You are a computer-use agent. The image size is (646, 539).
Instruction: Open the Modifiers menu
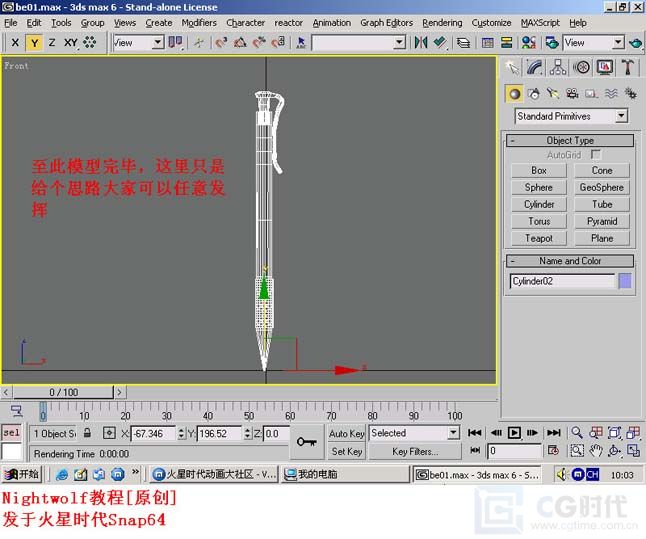[x=199, y=22]
